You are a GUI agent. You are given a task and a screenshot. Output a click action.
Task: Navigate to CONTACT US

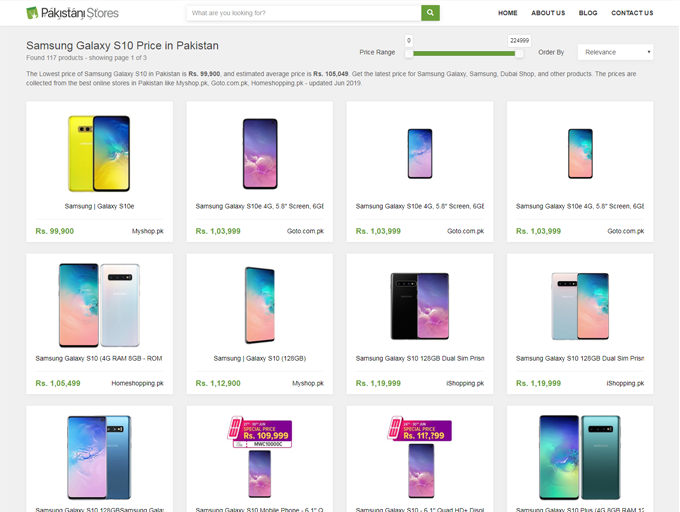click(632, 13)
